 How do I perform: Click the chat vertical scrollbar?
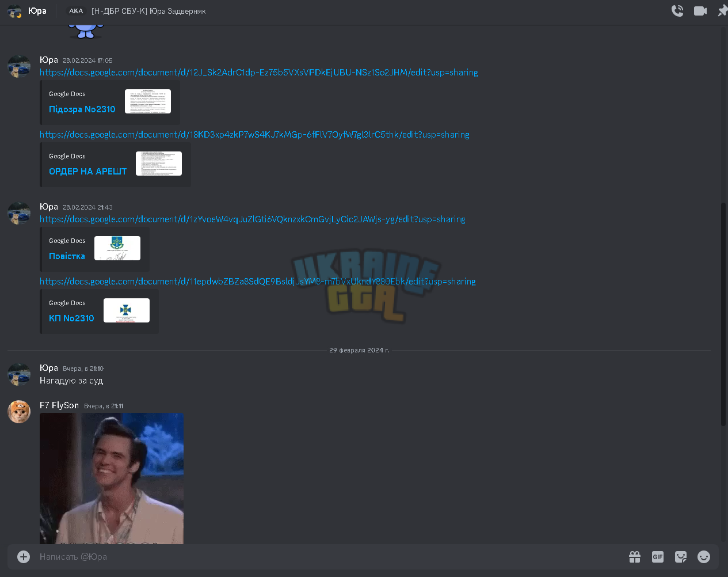coord(723,314)
